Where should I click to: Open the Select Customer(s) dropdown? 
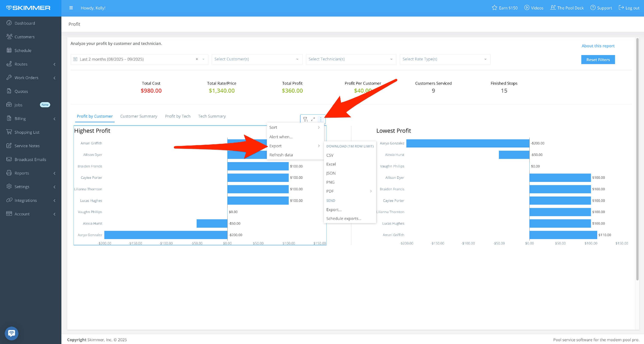(x=257, y=59)
